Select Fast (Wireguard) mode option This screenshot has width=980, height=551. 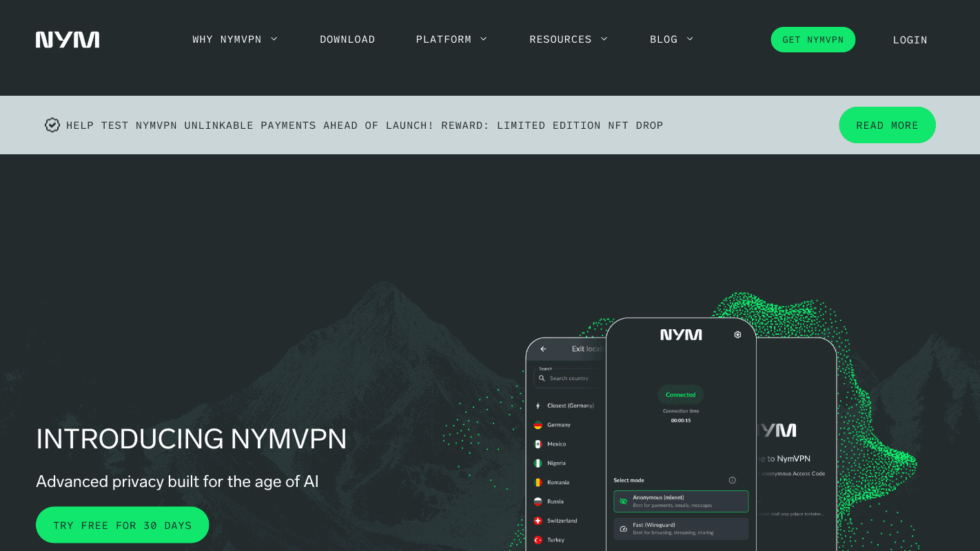coord(681,529)
